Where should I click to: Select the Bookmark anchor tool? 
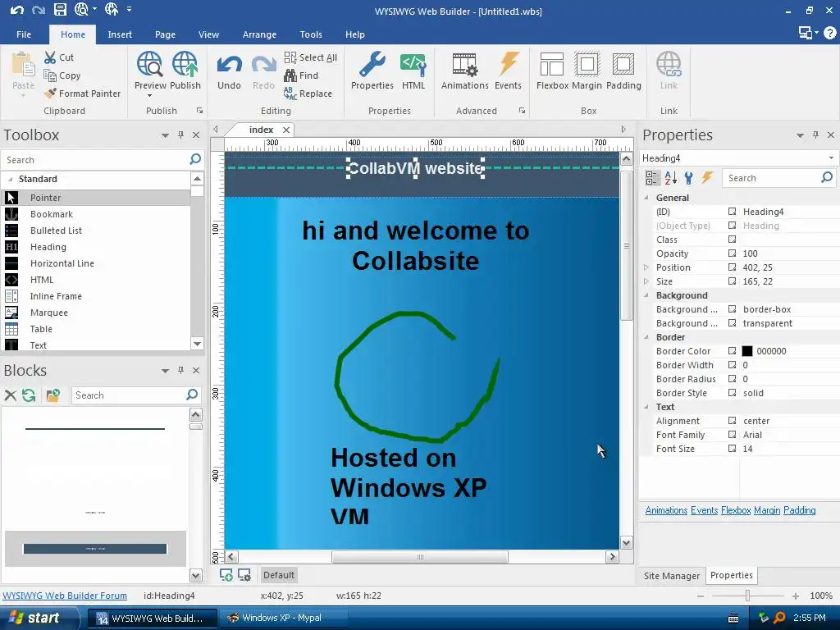tap(97, 214)
